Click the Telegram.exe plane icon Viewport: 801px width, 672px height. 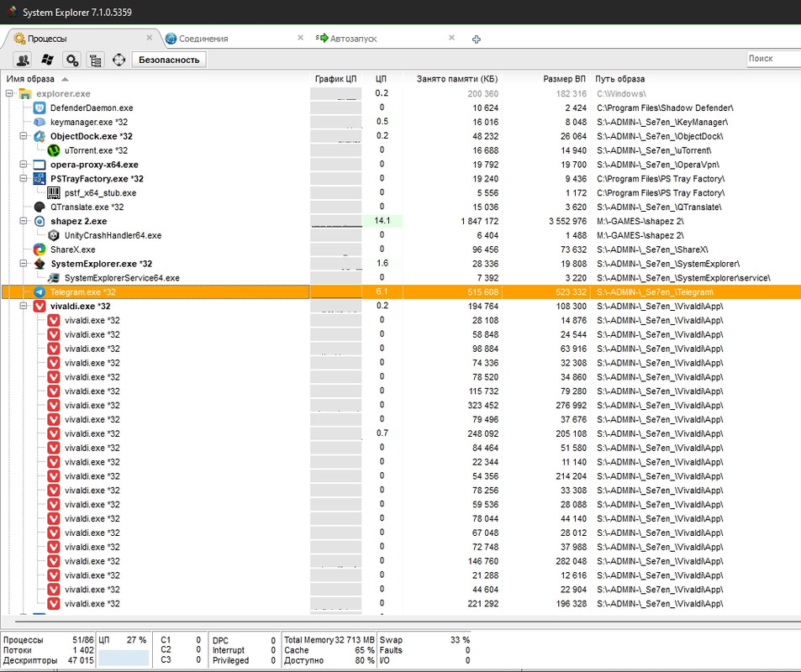[x=40, y=292]
